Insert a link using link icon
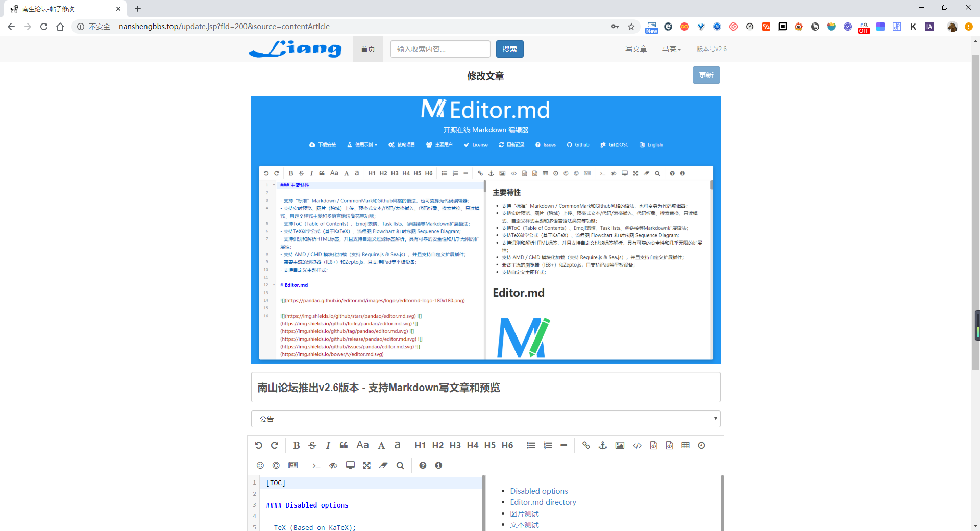 (x=586, y=445)
